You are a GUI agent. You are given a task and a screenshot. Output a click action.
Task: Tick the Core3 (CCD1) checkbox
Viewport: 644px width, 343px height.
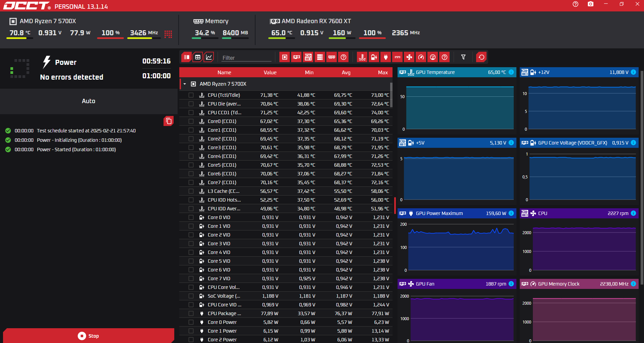191,147
